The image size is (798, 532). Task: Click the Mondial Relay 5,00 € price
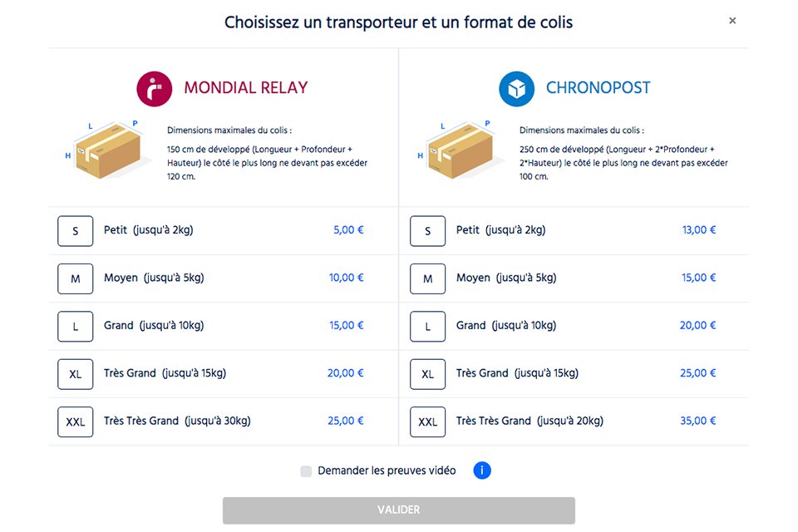(x=348, y=230)
